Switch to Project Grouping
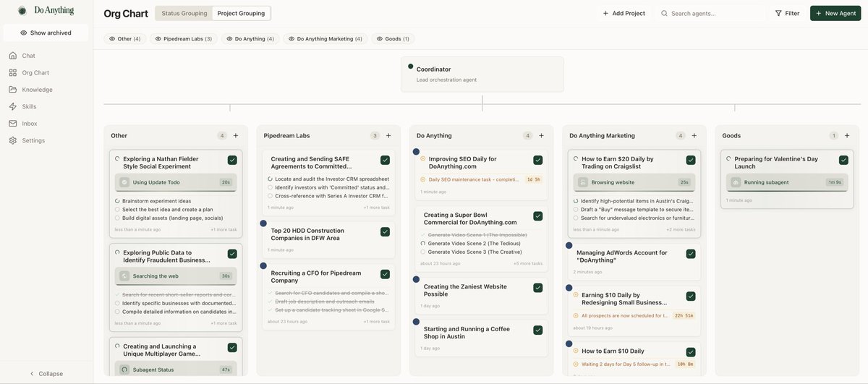The height and width of the screenshot is (384, 868). (241, 13)
